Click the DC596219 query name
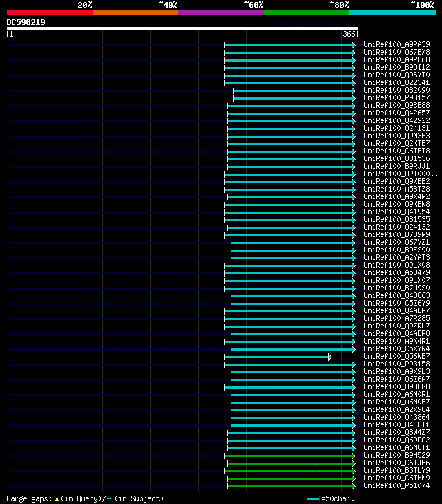 26,22
